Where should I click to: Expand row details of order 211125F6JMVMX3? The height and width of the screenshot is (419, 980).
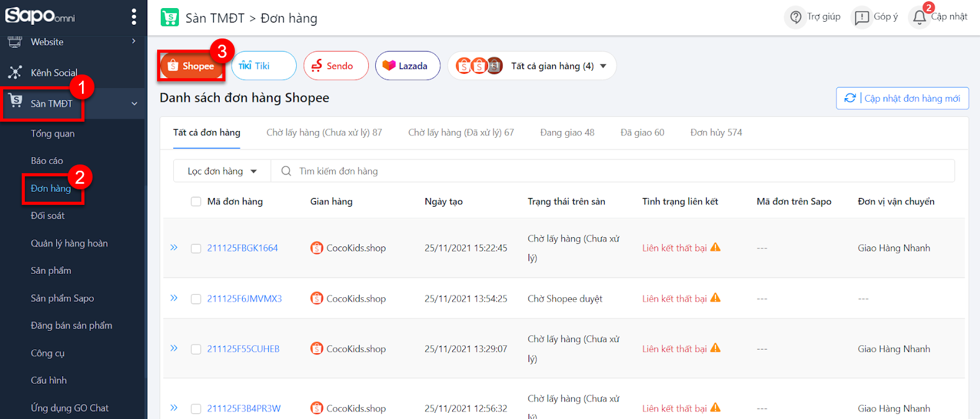coord(174,298)
